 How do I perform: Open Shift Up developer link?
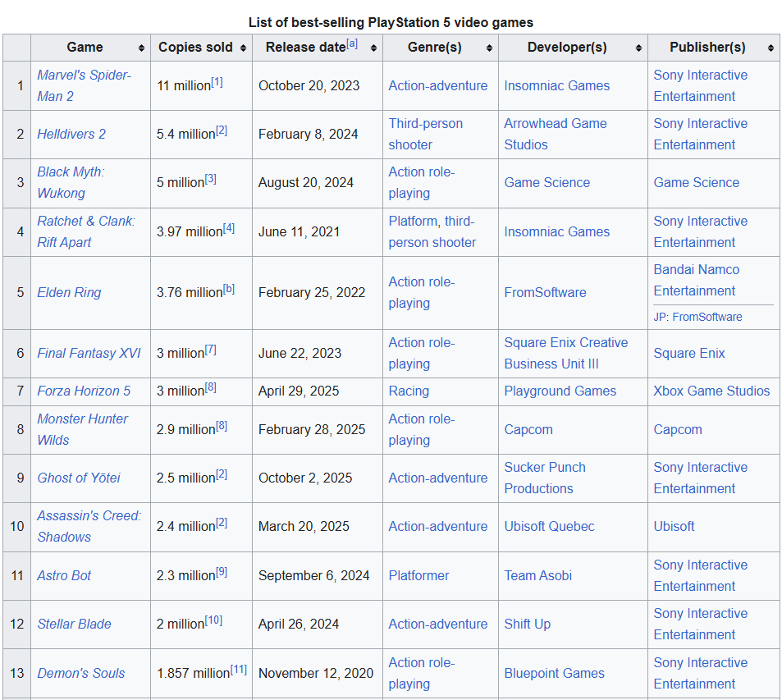527,625
